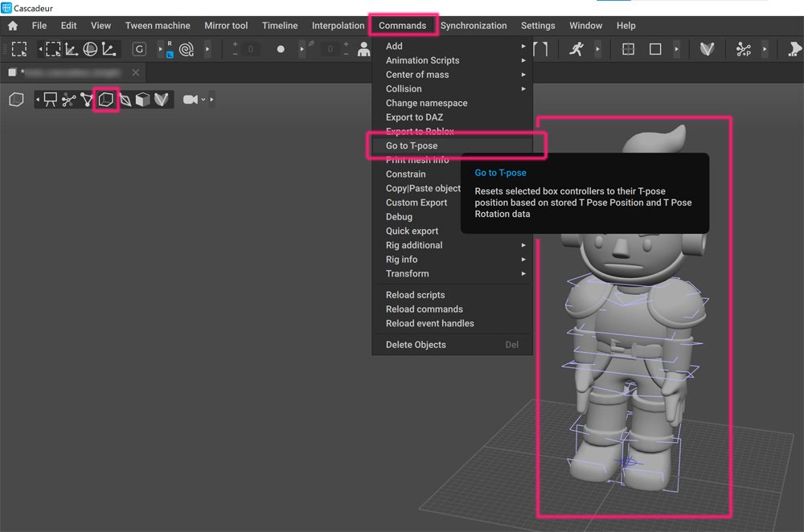Click the running man animation mode icon
This screenshot has height=532, width=804.
click(576, 49)
